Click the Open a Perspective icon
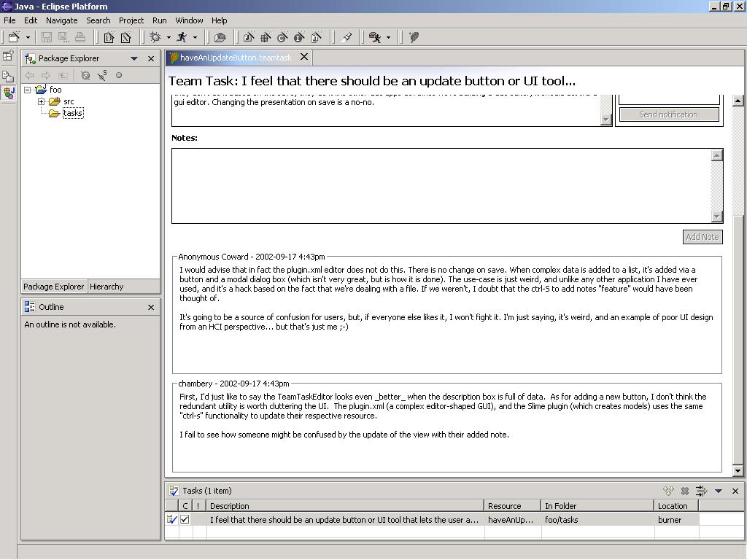Viewport: 747px width, 560px height. coord(8,55)
